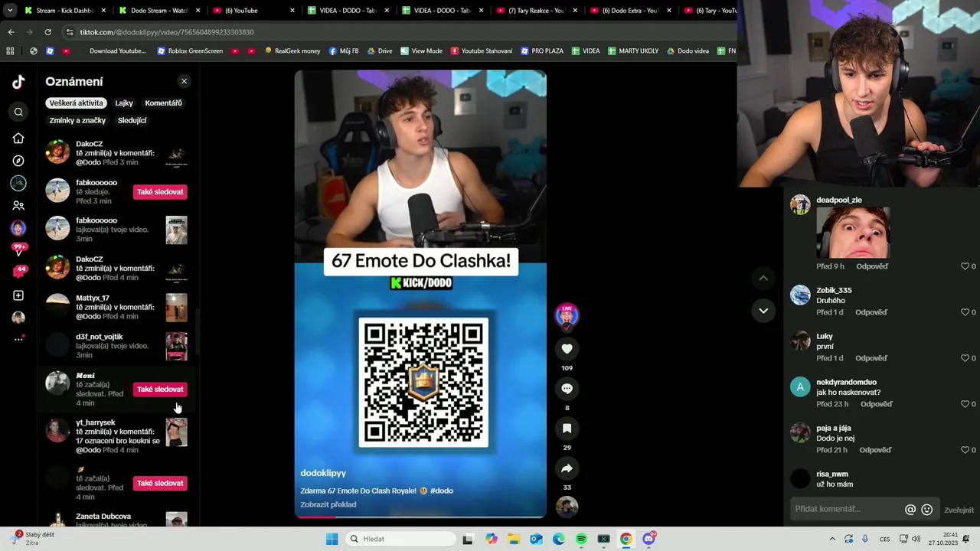980x551 pixels.
Task: Open the Roblox GreenScreen bookmark
Action: coord(190,51)
